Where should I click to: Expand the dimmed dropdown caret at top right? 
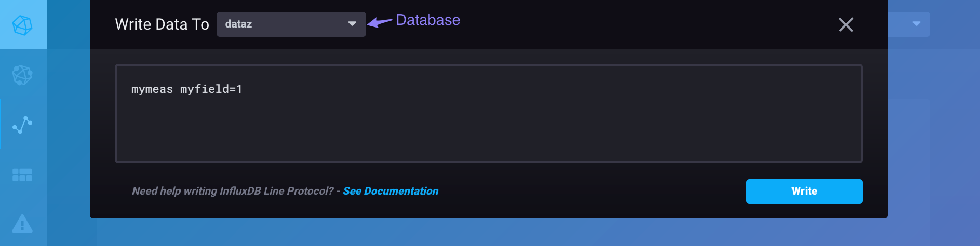click(916, 24)
